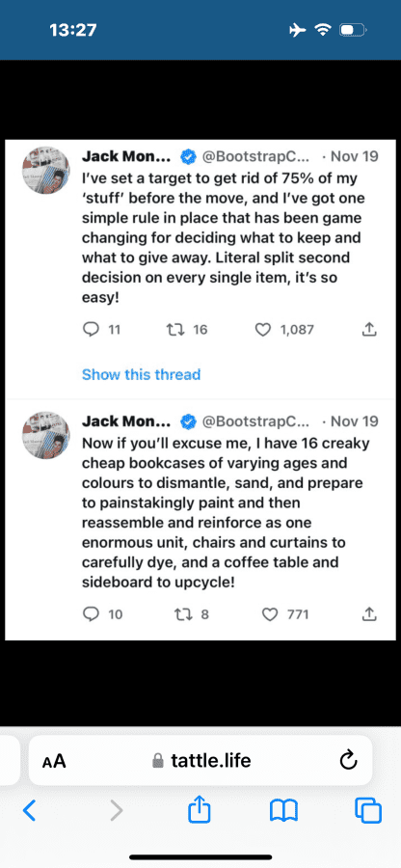Tap the tattle.life address bar
This screenshot has width=401, height=868.
[200, 761]
